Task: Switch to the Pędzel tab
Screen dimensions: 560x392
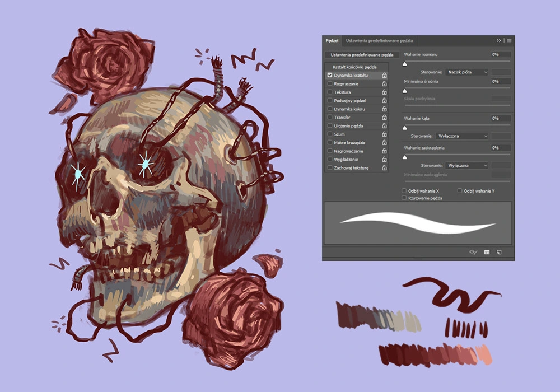Action: 332,41
